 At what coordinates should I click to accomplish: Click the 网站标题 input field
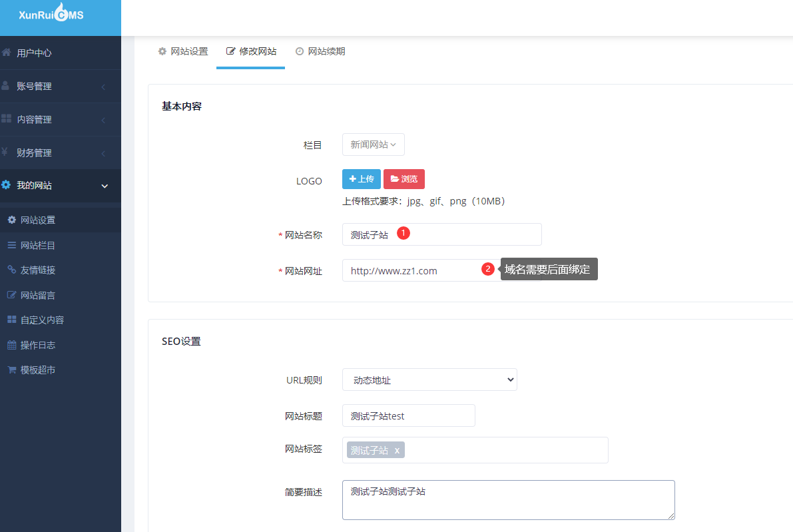[x=409, y=415]
